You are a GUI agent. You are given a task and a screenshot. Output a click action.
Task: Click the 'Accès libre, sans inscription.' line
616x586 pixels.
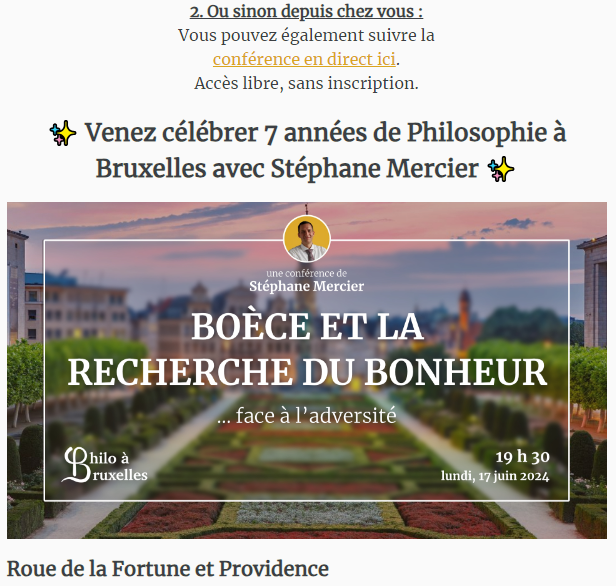[306, 83]
